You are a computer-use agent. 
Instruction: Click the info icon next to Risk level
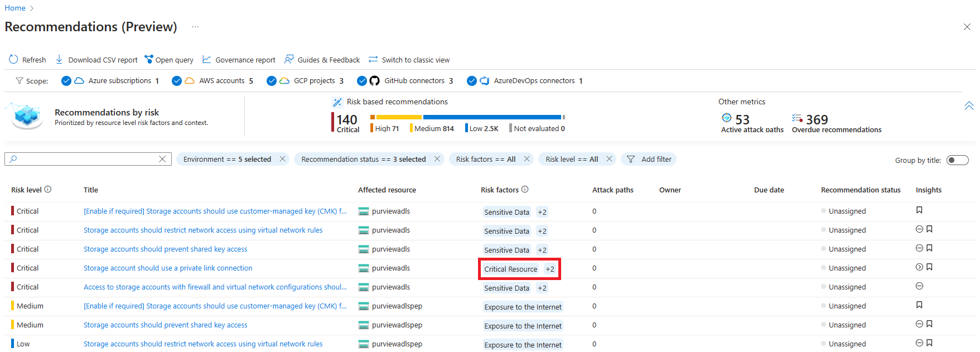pos(48,190)
